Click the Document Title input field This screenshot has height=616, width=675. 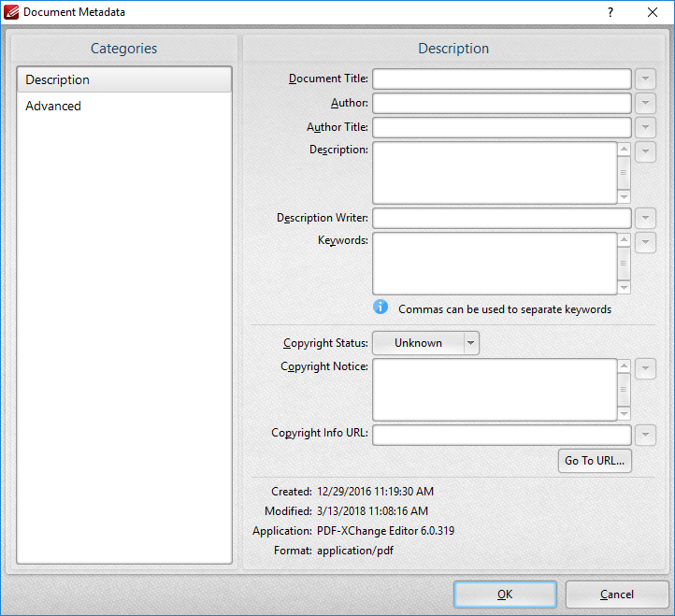(x=501, y=79)
